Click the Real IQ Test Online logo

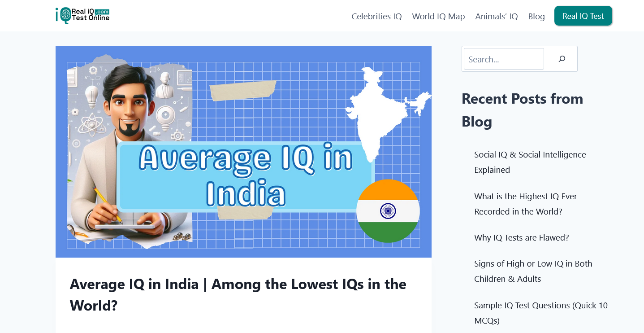[82, 16]
